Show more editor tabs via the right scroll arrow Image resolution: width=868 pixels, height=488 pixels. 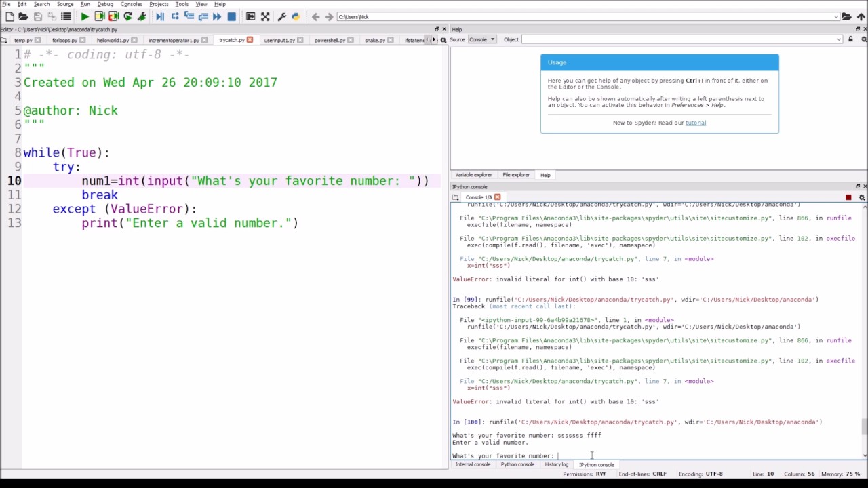[x=435, y=40]
